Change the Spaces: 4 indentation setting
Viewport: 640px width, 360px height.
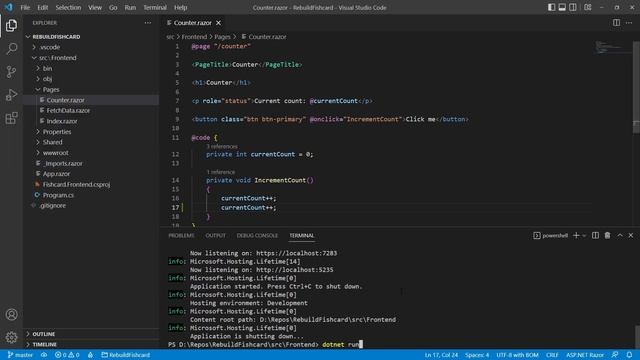click(x=477, y=355)
